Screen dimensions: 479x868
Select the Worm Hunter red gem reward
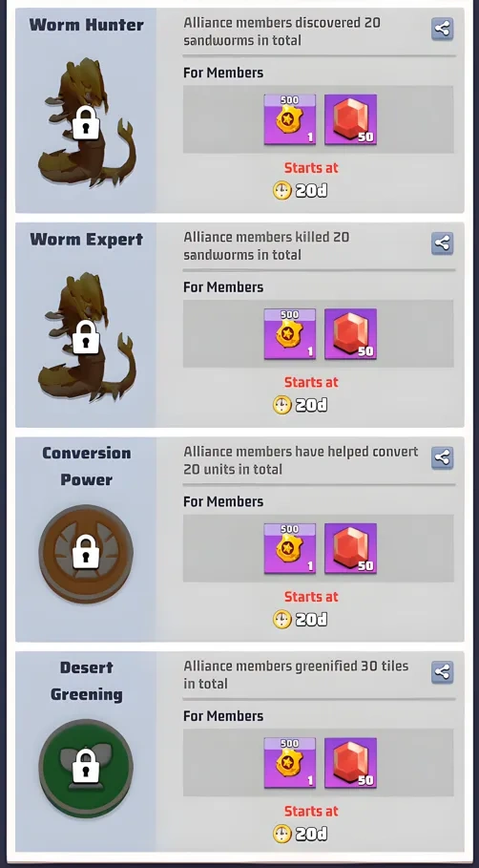click(x=351, y=119)
